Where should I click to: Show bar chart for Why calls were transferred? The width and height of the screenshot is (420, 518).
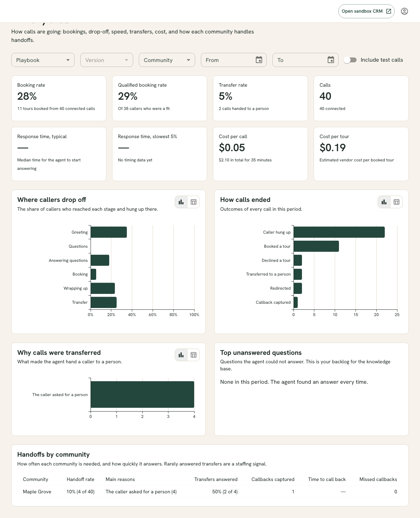click(x=181, y=355)
